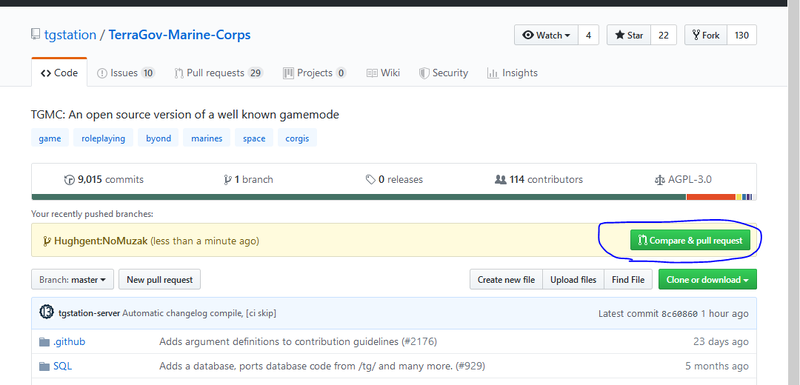This screenshot has height=385, width=800.
Task: Open the Clone or download dropdown
Action: point(707,279)
